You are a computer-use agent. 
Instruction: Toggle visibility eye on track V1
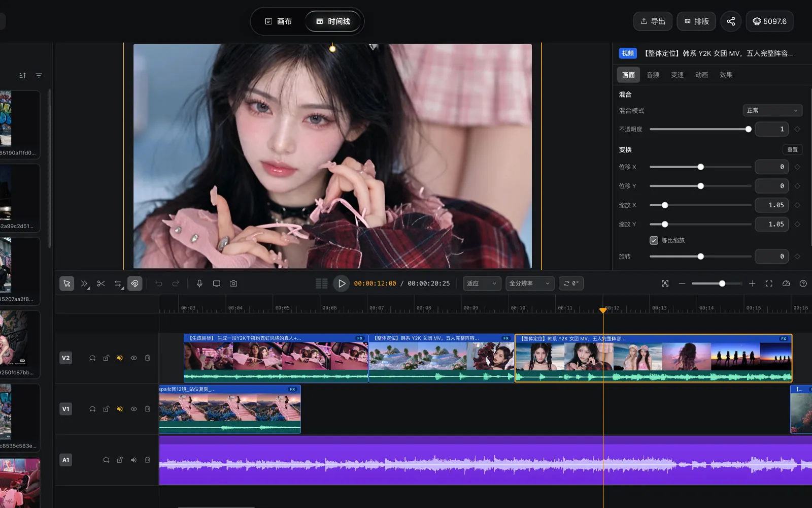tap(133, 409)
